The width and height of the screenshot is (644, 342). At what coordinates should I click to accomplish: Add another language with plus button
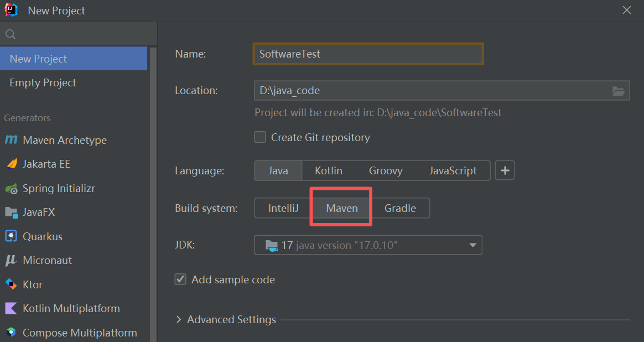click(x=505, y=170)
